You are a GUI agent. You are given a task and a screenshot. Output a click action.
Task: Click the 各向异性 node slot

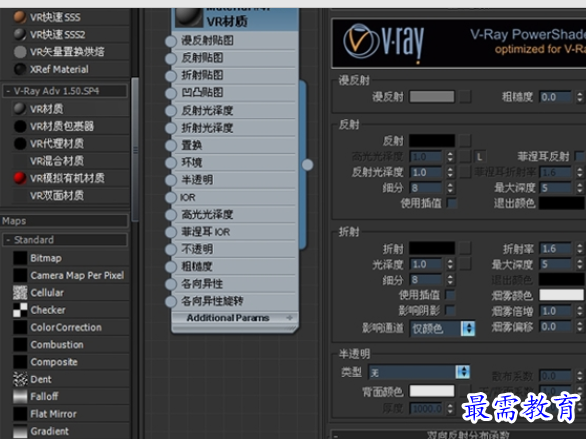click(x=235, y=284)
